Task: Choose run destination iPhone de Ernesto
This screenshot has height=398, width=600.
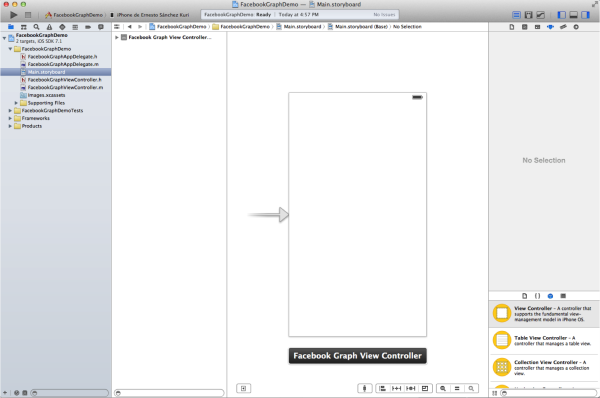Action: pos(150,15)
